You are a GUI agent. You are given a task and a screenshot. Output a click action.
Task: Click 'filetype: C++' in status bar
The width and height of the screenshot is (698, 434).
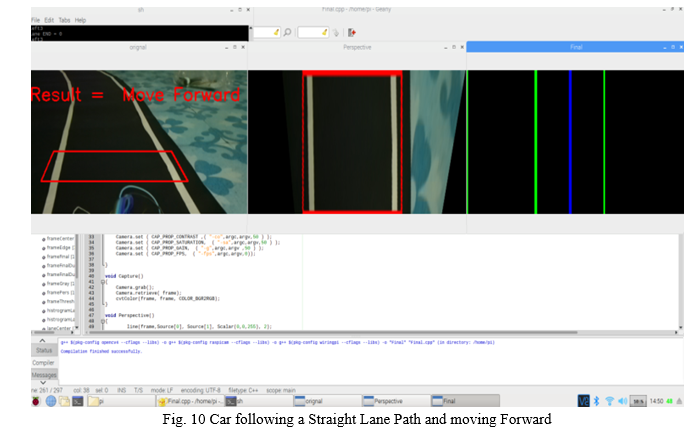(x=243, y=390)
